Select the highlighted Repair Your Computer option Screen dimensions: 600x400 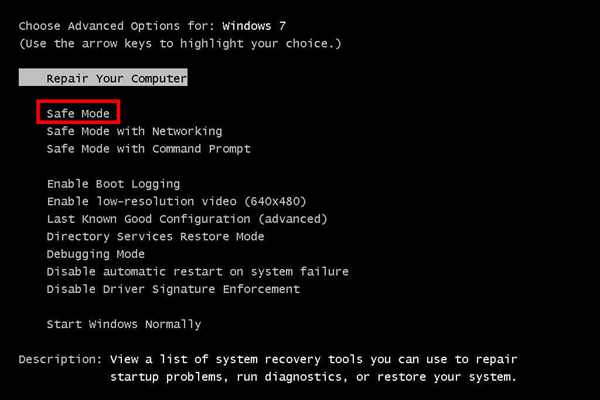[x=116, y=78]
